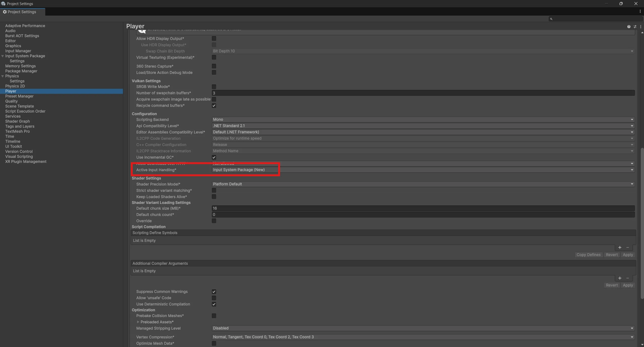Open Script Execution Order category
The height and width of the screenshot is (347, 644).
coord(25,111)
